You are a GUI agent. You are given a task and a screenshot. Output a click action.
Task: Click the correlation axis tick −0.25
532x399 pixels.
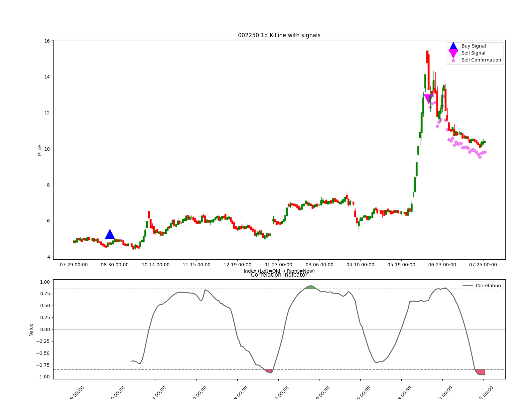tap(43, 341)
